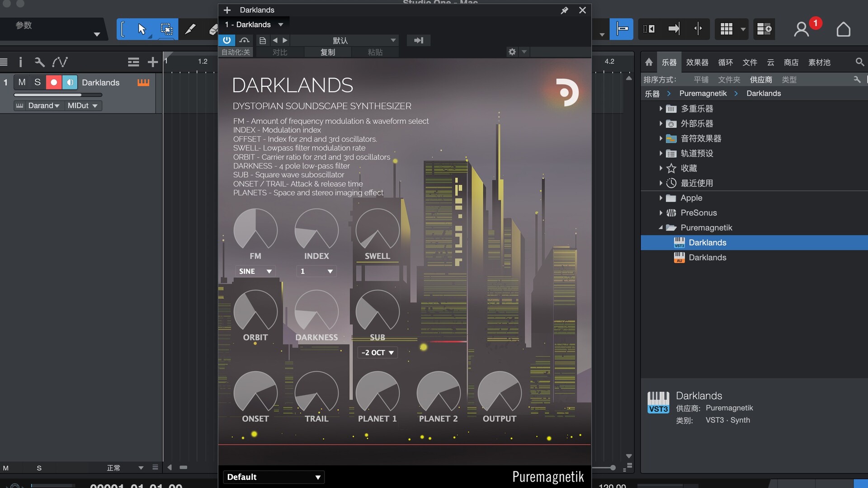Click the plugin settings gear icon

[x=512, y=52]
